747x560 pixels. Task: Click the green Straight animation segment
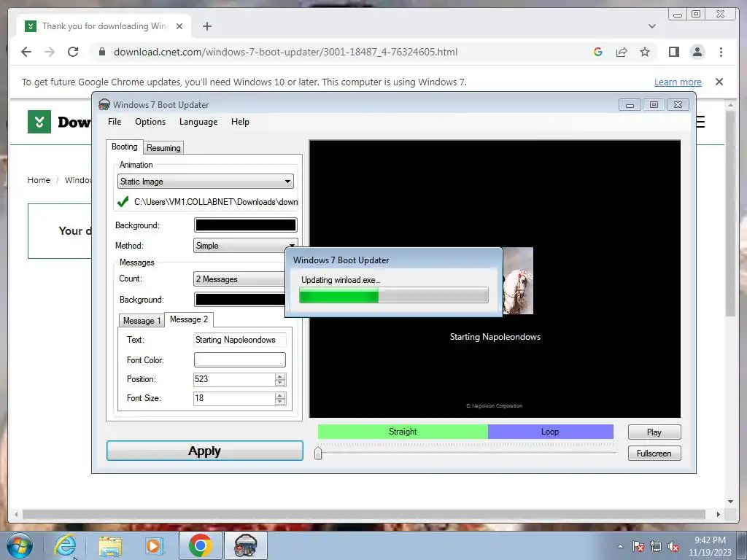(x=403, y=432)
